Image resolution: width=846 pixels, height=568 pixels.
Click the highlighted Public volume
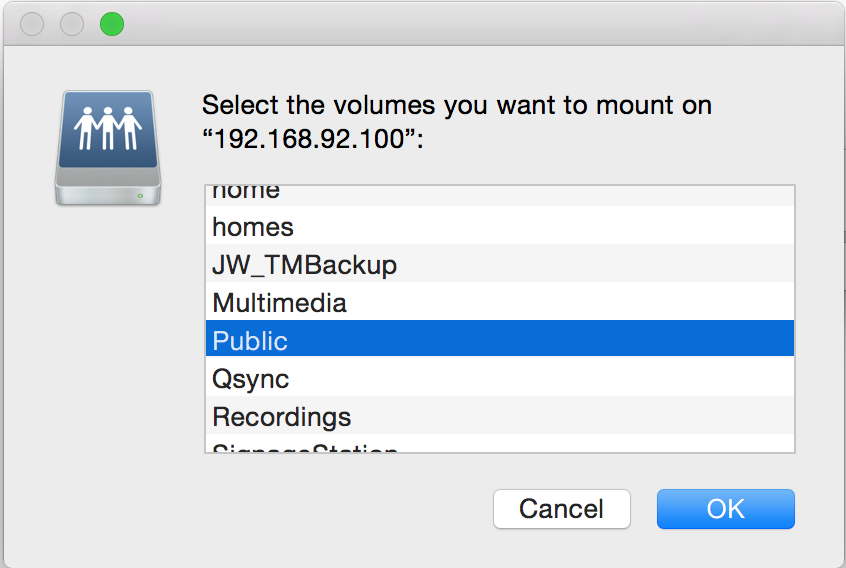[x=250, y=341]
